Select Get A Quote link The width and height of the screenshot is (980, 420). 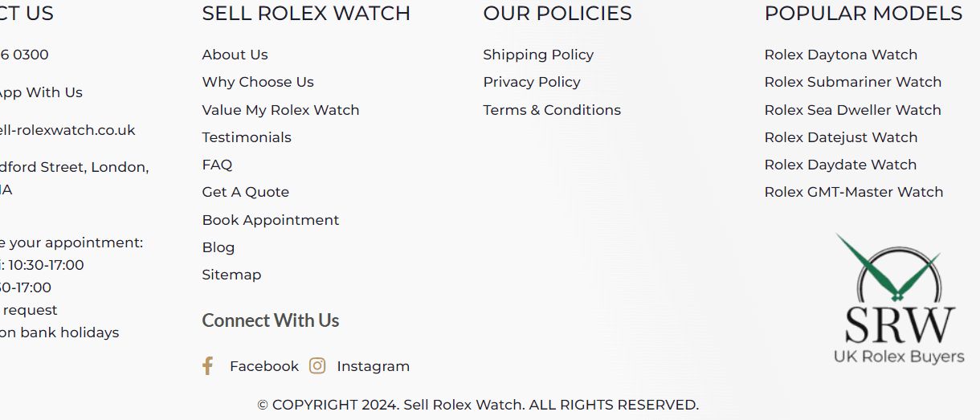[245, 192]
